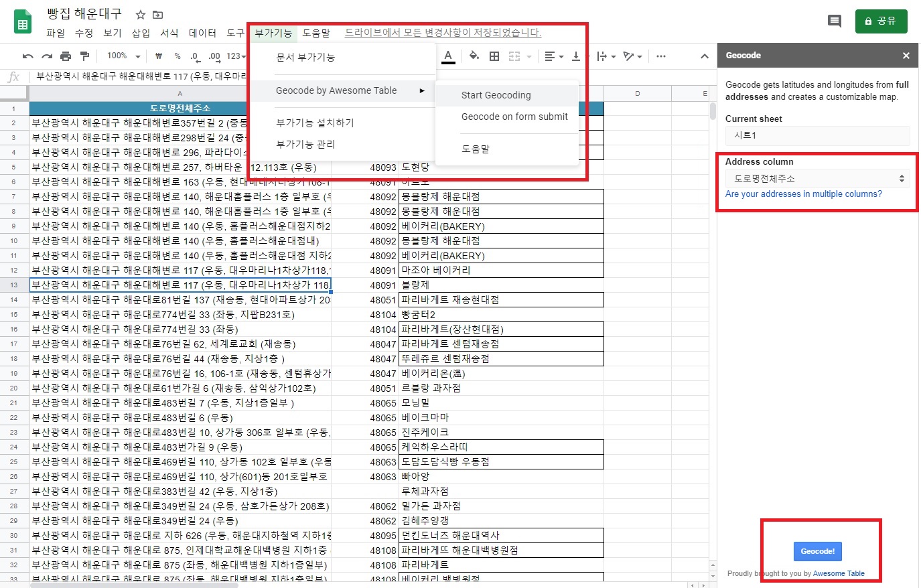Open the 보기 menu
This screenshot has width=921, height=588.
click(113, 33)
